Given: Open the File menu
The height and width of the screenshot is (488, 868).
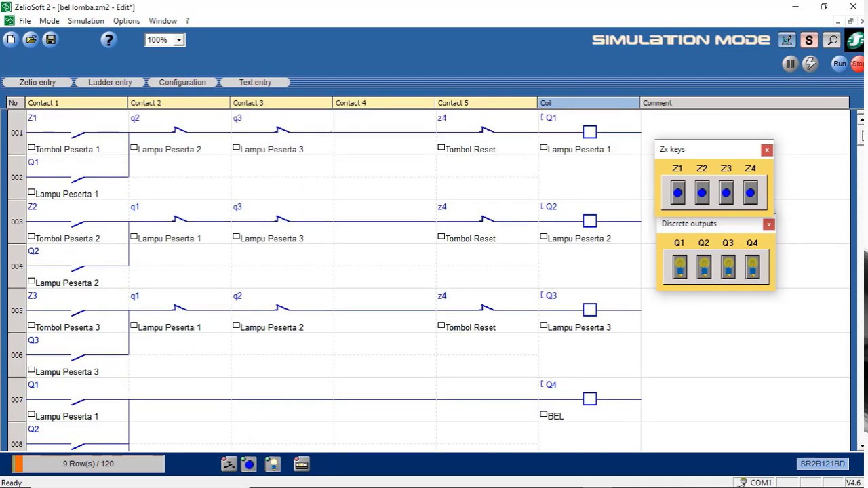Looking at the screenshot, I should coord(24,21).
